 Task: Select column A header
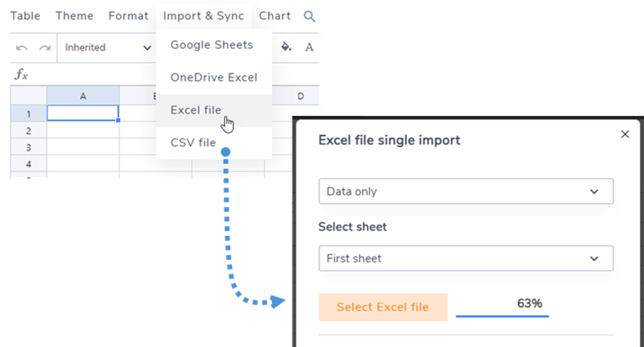83,97
